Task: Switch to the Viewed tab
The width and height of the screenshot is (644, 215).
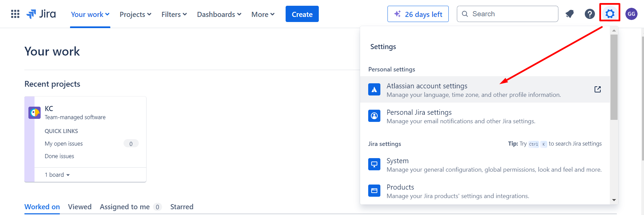Action: tap(80, 207)
